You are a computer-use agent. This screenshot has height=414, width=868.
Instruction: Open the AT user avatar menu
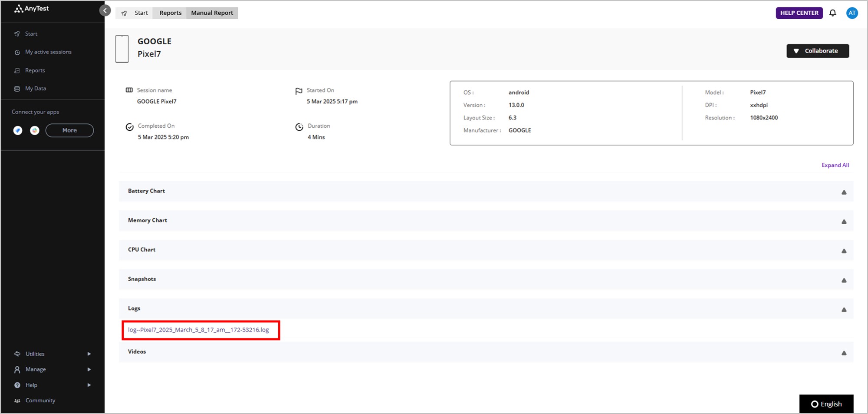(852, 13)
